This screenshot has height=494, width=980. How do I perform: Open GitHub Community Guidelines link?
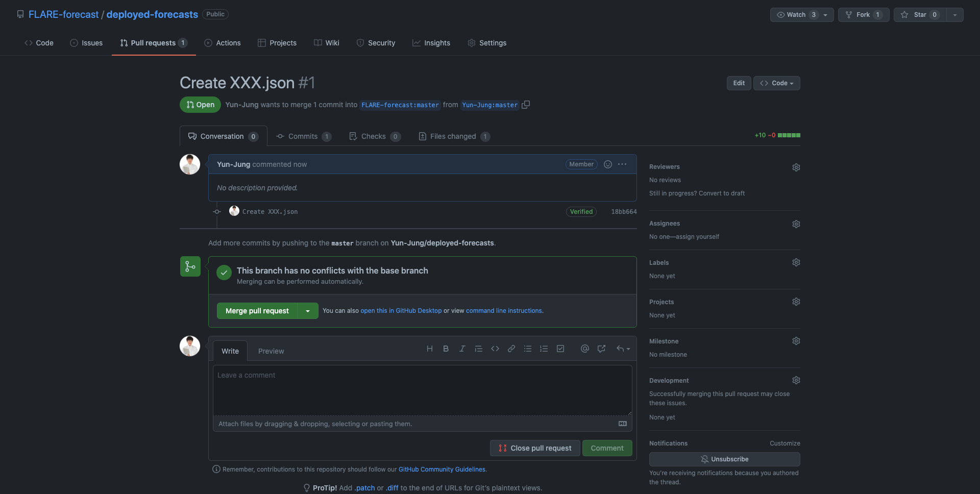[442, 470]
